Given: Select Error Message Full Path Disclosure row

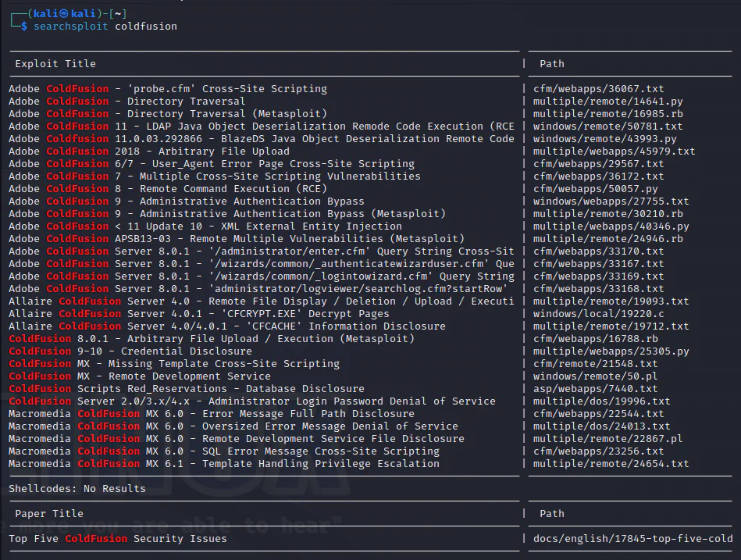Looking at the screenshot, I should pos(212,415).
